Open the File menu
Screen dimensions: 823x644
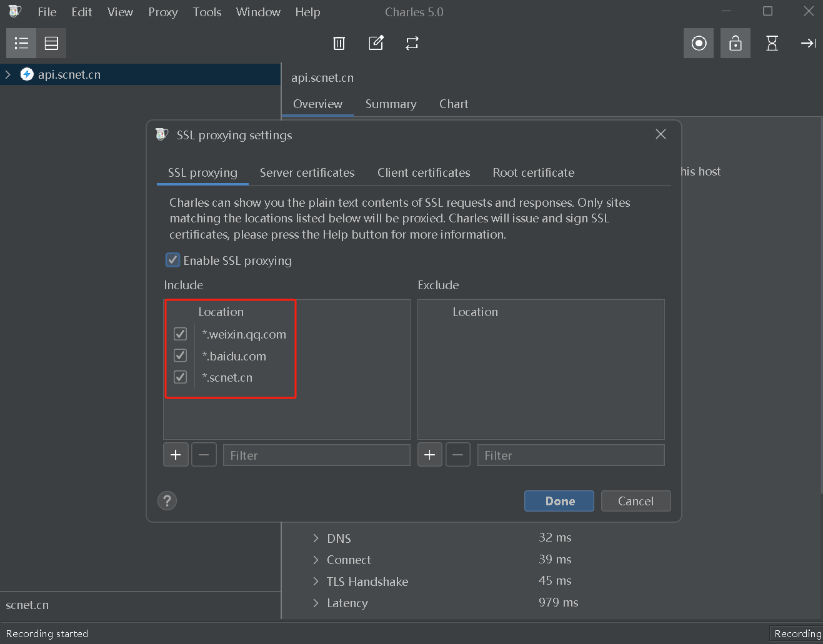pyautogui.click(x=47, y=12)
